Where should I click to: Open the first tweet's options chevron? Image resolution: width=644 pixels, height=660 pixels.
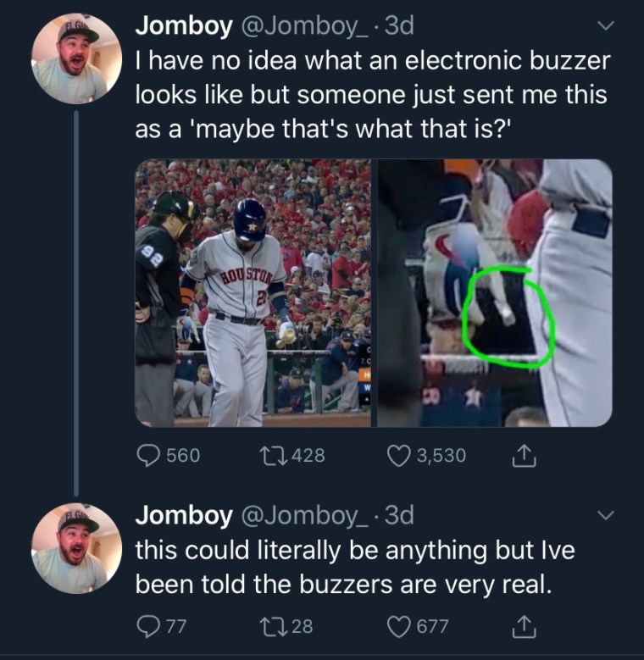tap(605, 27)
